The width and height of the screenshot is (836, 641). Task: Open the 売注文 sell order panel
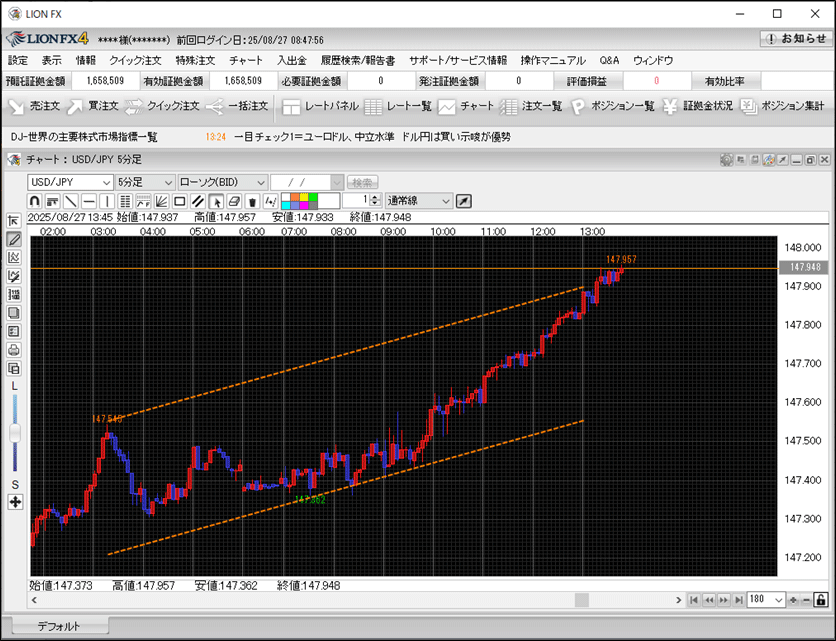[x=34, y=106]
